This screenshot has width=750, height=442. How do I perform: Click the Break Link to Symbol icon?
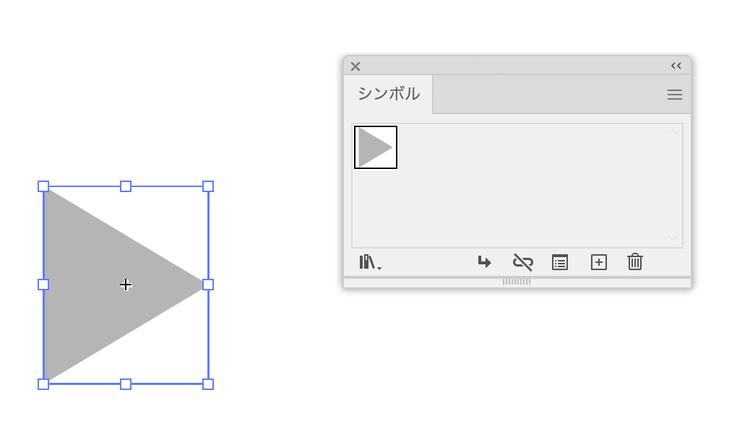522,262
